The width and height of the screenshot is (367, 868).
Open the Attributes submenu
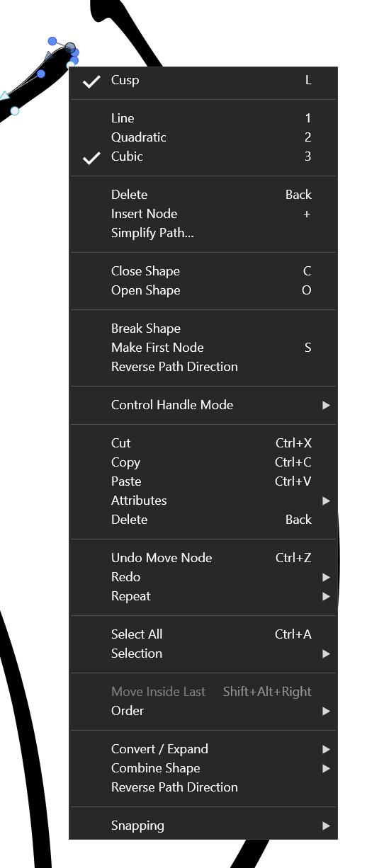(x=203, y=501)
